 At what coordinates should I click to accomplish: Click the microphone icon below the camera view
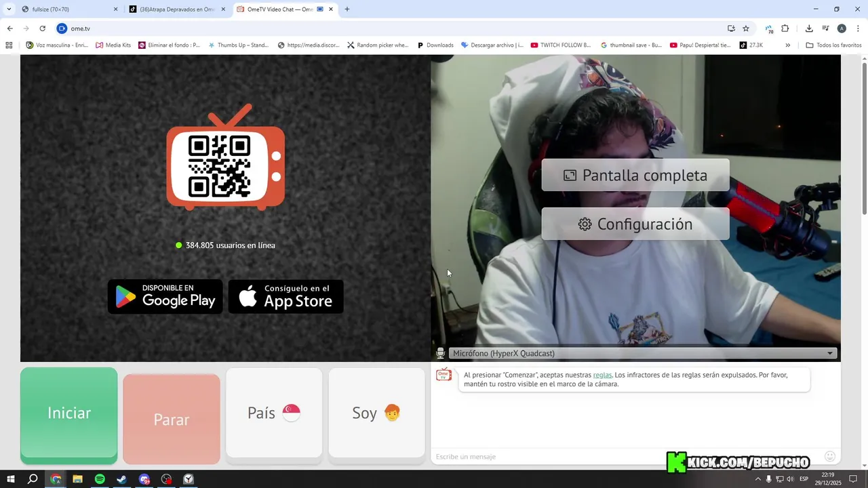click(x=440, y=353)
